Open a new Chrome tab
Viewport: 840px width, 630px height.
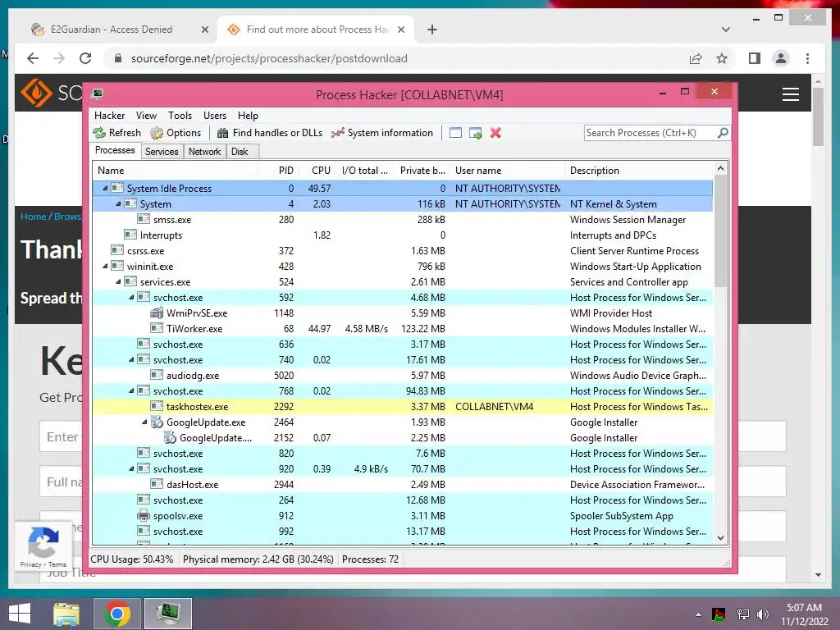[432, 30]
